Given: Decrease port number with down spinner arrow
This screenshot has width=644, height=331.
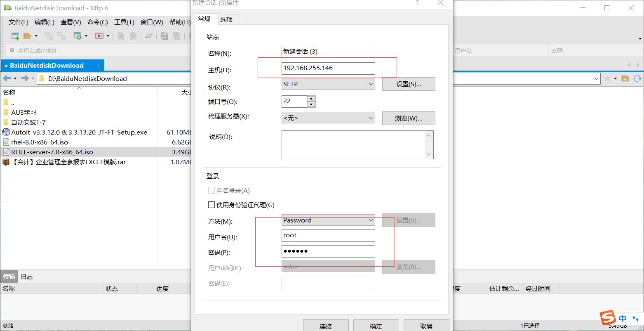Looking at the screenshot, I should click(311, 104).
